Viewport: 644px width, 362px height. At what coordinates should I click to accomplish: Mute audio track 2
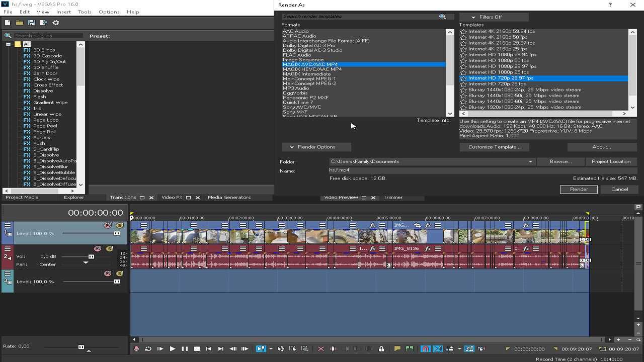(x=97, y=249)
